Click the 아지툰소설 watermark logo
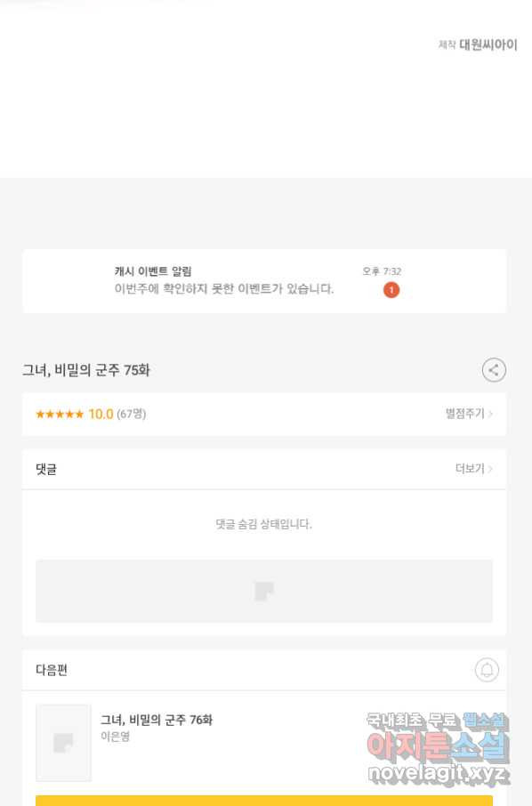The height and width of the screenshot is (806, 532). (x=438, y=746)
